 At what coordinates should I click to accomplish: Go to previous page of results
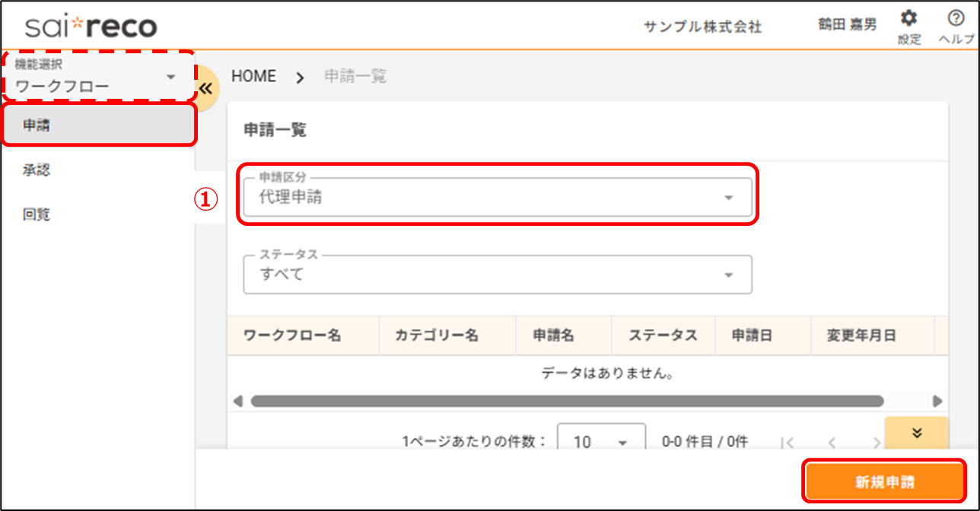pyautogui.click(x=832, y=442)
